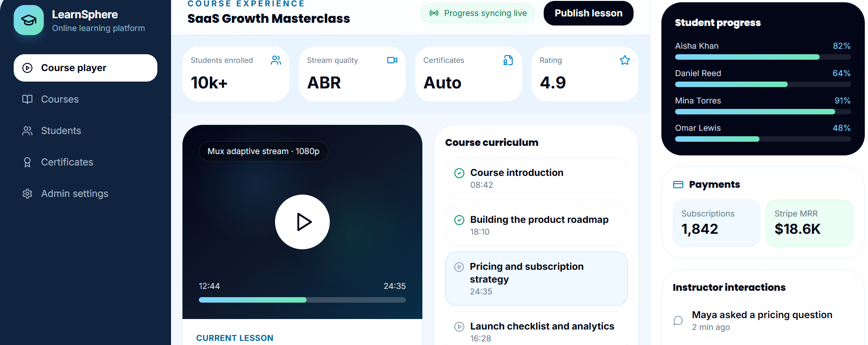Play the video with the large play button
The image size is (868, 345).
pos(302,222)
